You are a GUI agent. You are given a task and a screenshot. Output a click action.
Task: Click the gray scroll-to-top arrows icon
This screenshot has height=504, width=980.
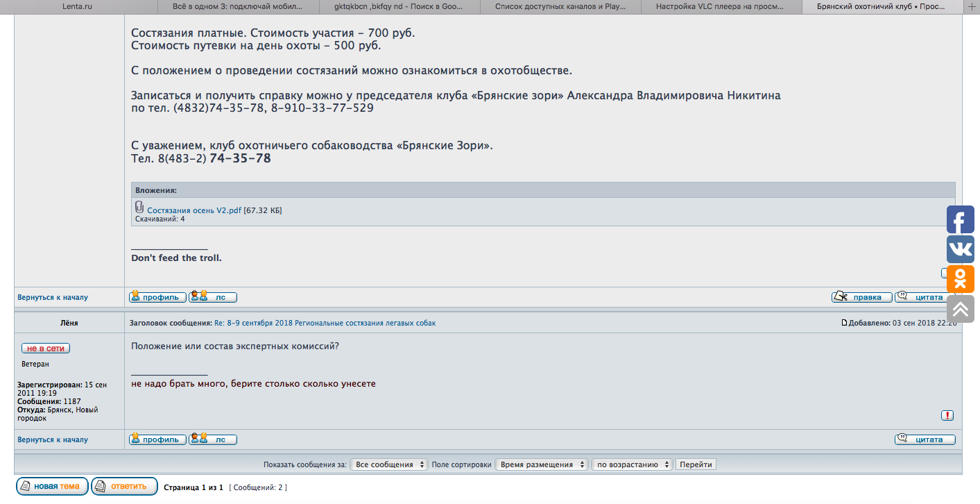961,309
